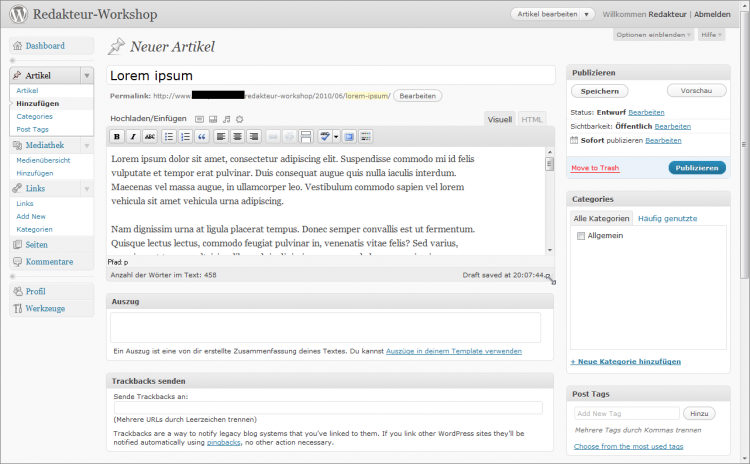The image size is (750, 464).
Task: Click the Vorschau preview button
Action: click(696, 90)
